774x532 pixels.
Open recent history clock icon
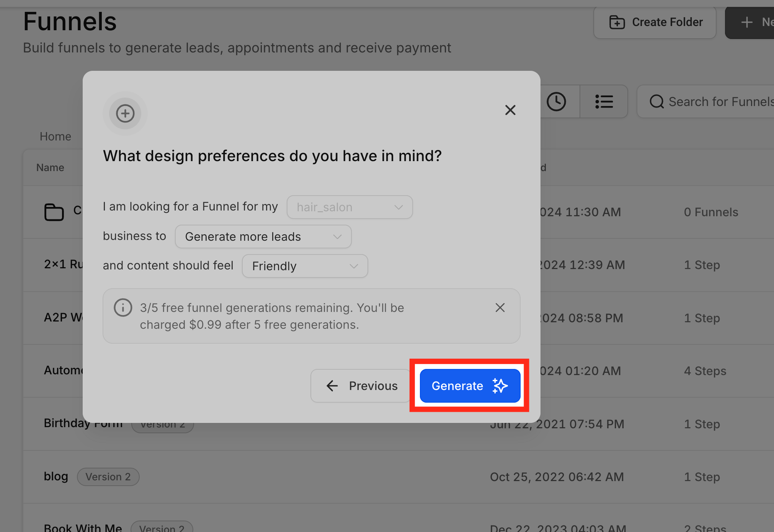(x=556, y=102)
